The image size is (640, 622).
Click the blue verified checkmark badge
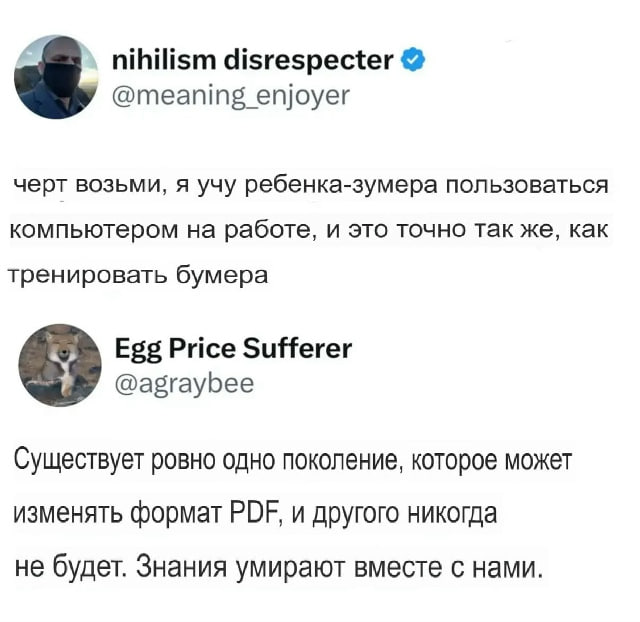coord(413,61)
